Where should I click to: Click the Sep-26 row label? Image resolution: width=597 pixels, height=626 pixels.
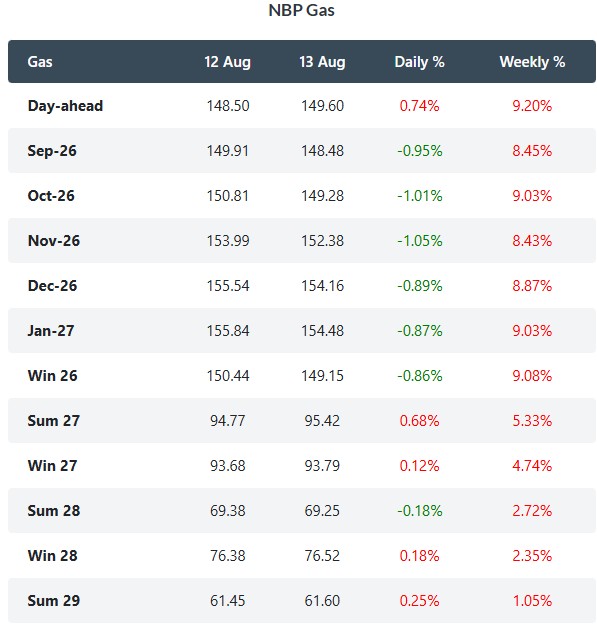[52, 151]
